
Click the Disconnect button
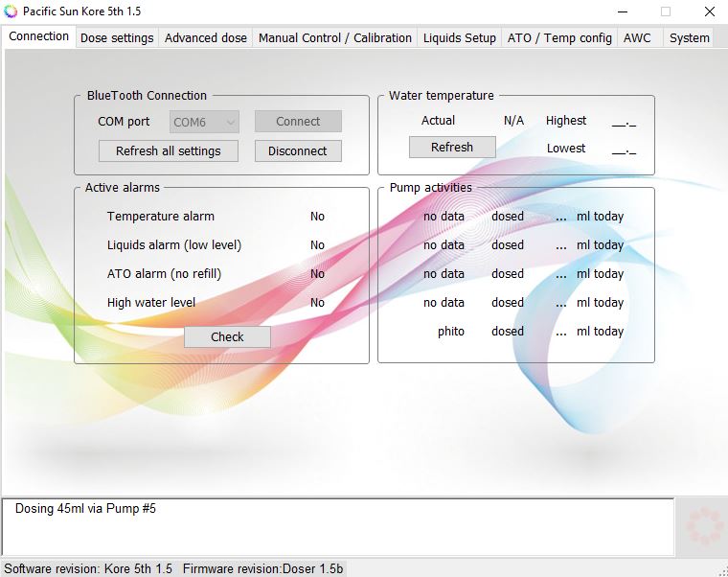click(x=298, y=151)
